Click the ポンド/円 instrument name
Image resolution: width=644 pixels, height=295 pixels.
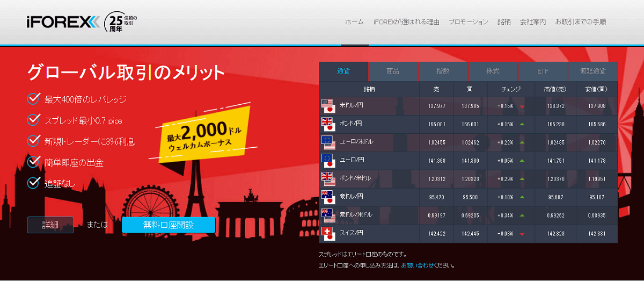pyautogui.click(x=352, y=124)
